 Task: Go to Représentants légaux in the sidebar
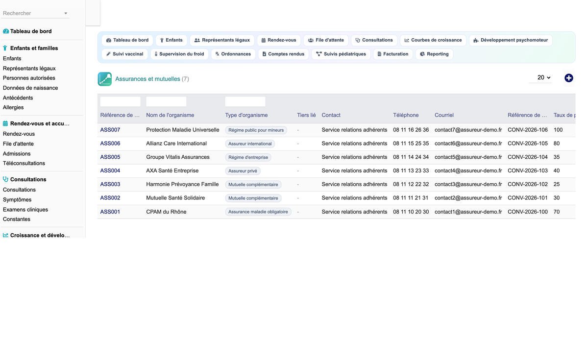click(29, 68)
